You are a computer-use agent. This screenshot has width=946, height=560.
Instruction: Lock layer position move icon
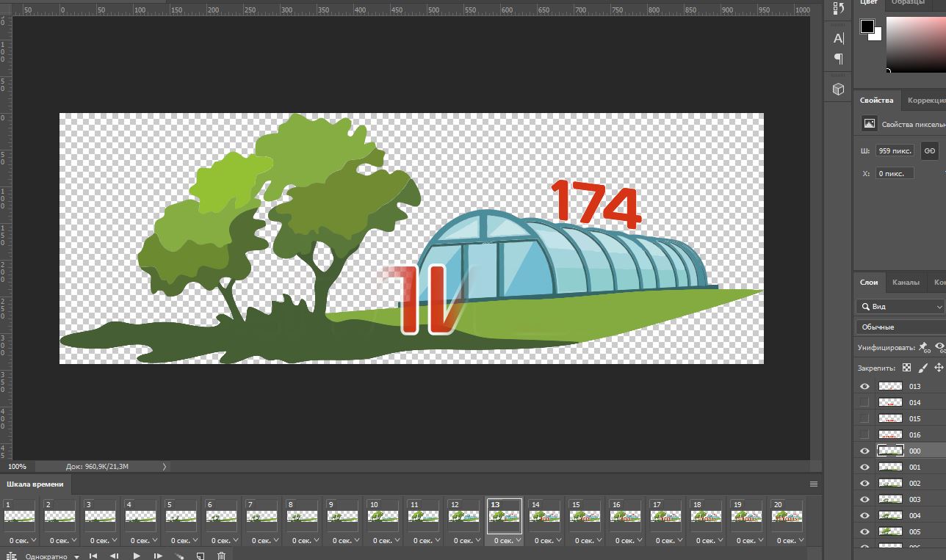[939, 368]
